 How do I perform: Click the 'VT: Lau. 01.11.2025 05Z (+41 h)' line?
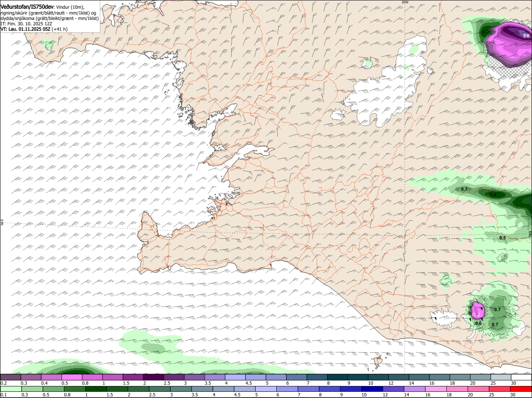34,29
